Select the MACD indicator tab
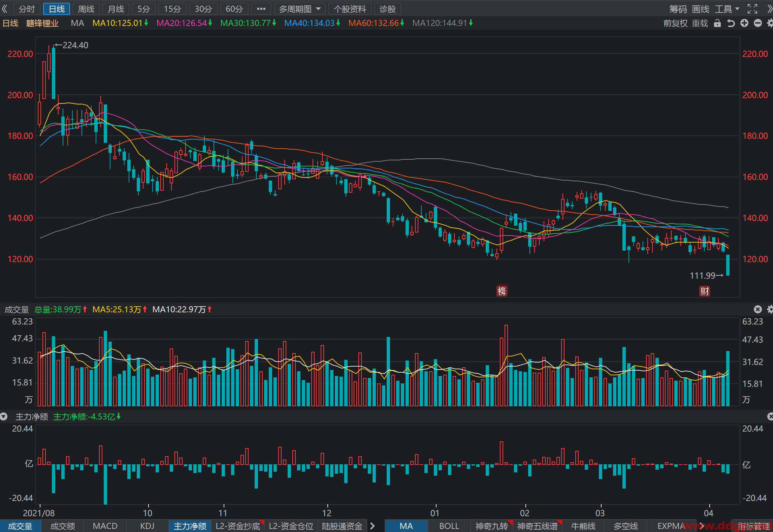This screenshot has height=532, width=773. pyautogui.click(x=105, y=526)
